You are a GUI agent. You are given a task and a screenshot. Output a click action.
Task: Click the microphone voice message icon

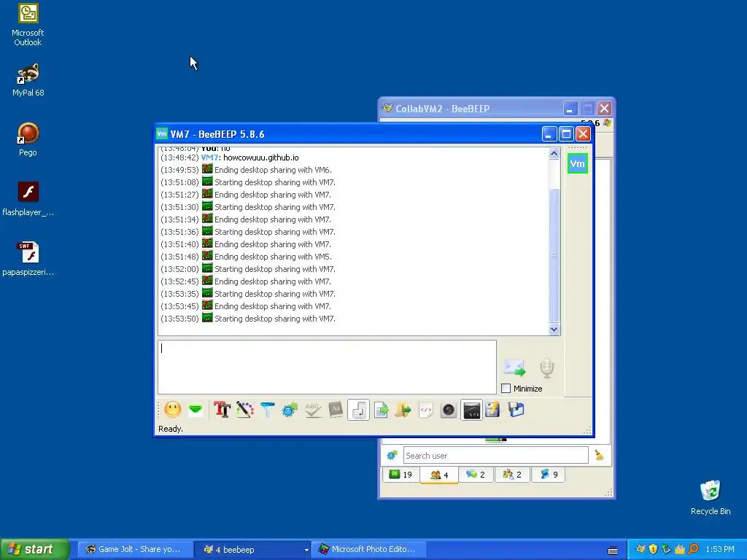[547, 368]
